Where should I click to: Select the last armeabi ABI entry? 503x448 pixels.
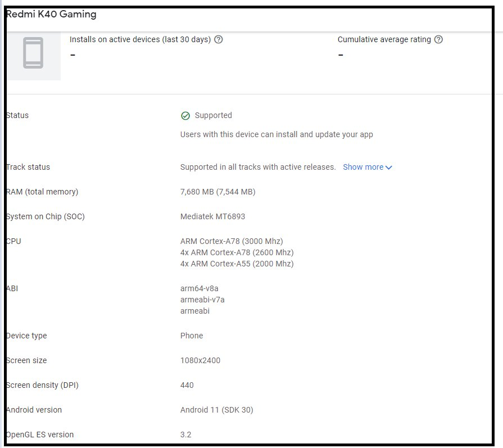tap(195, 311)
